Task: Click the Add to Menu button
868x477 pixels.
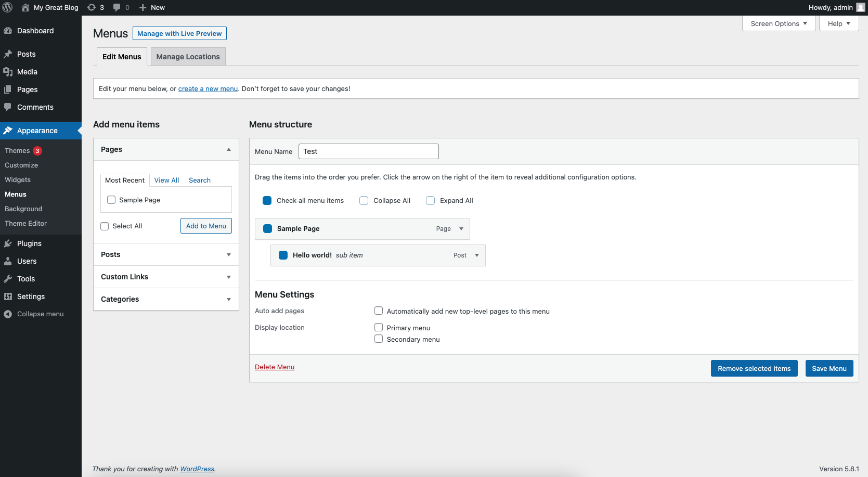Action: coord(206,226)
